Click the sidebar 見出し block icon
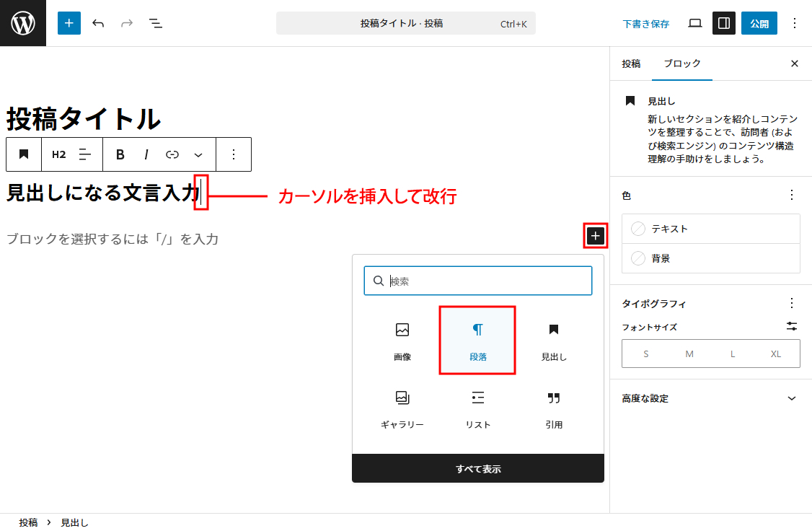 coord(630,100)
